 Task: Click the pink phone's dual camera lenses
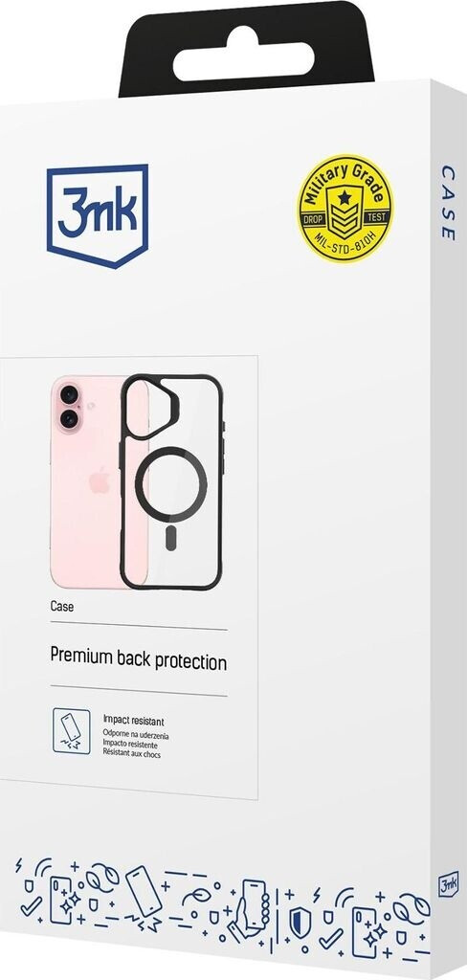(x=69, y=407)
